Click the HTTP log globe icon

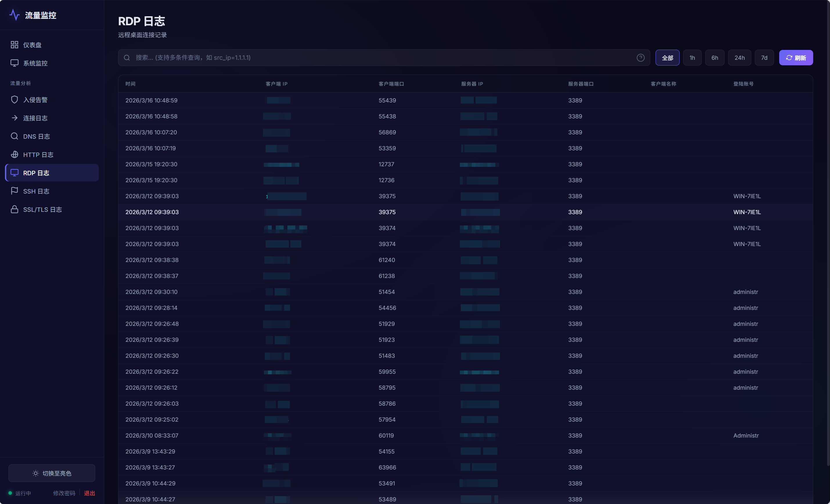coord(14,155)
